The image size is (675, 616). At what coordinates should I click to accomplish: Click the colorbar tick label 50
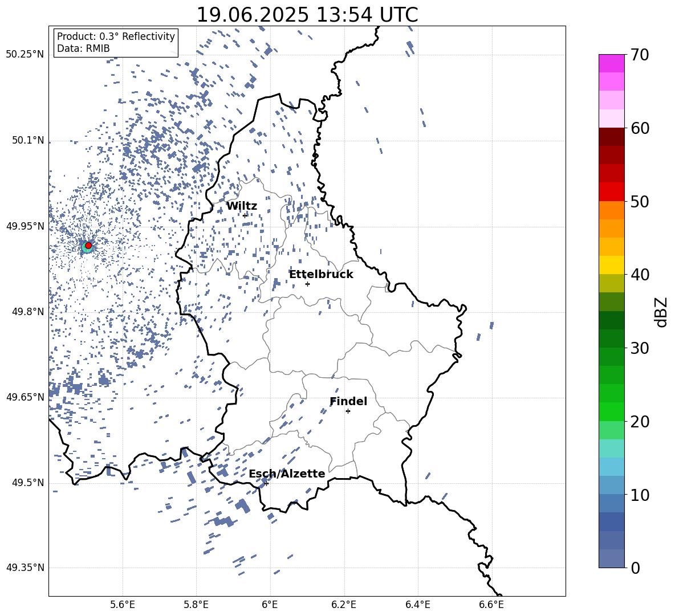pyautogui.click(x=640, y=202)
